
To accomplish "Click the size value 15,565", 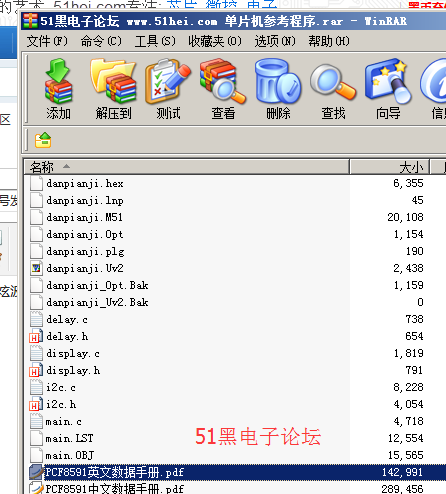I will coord(405,455).
